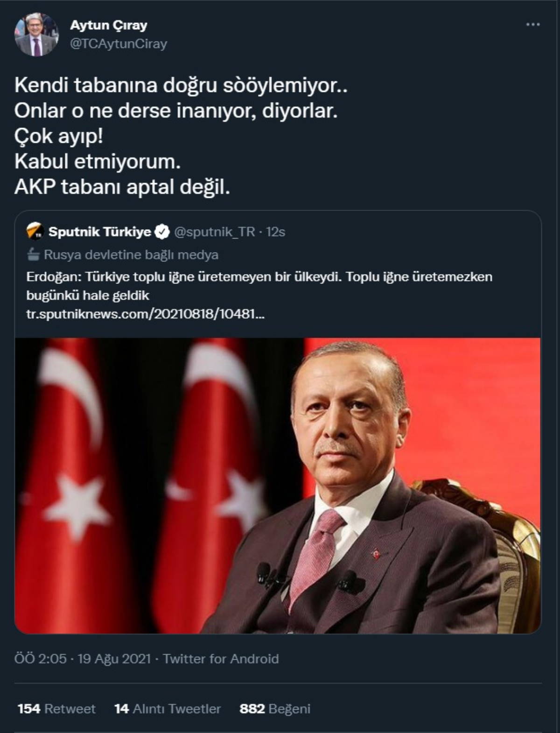Viewport: 560px width, 733px height.
Task: Click Aytun Çıray's profile avatar
Action: tap(36, 35)
